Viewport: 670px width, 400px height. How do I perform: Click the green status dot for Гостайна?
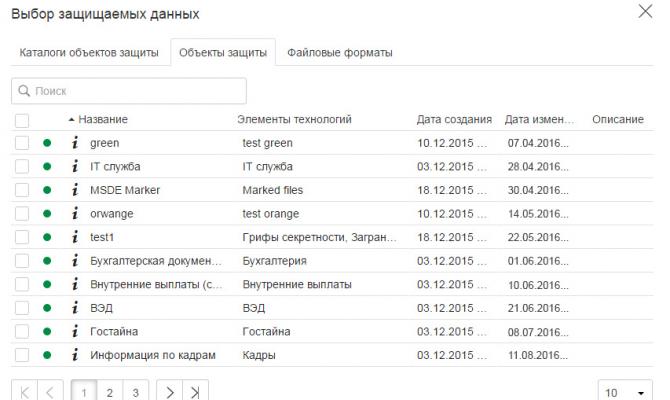coord(47,331)
